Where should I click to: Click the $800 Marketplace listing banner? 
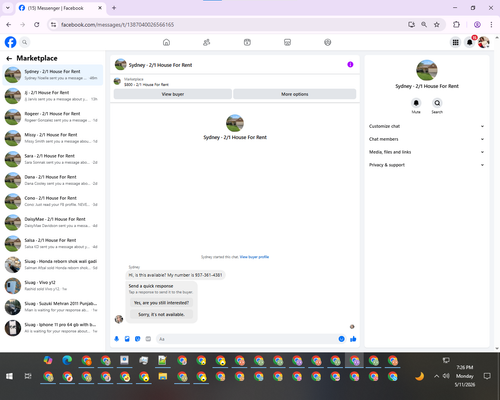235,82
